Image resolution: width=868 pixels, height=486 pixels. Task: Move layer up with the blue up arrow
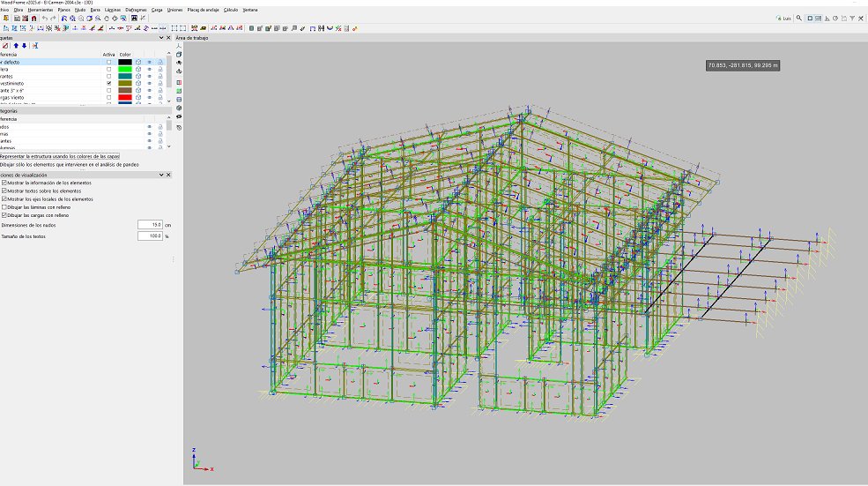pos(16,45)
